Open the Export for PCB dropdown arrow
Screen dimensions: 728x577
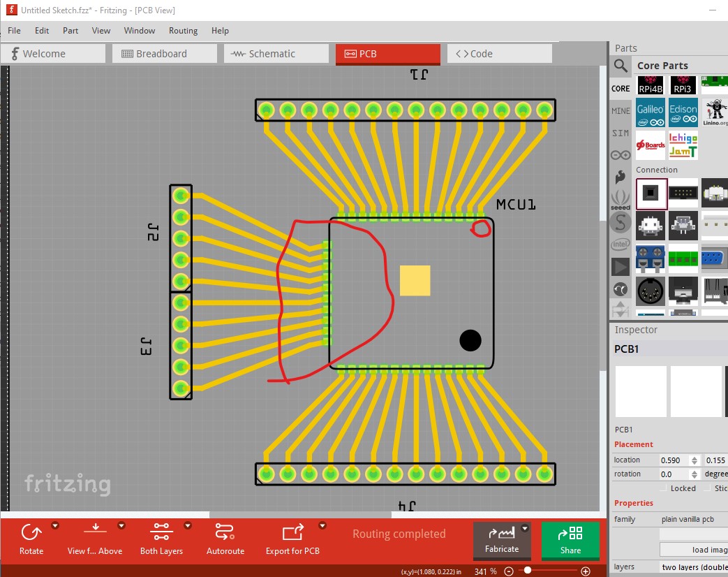click(x=322, y=526)
